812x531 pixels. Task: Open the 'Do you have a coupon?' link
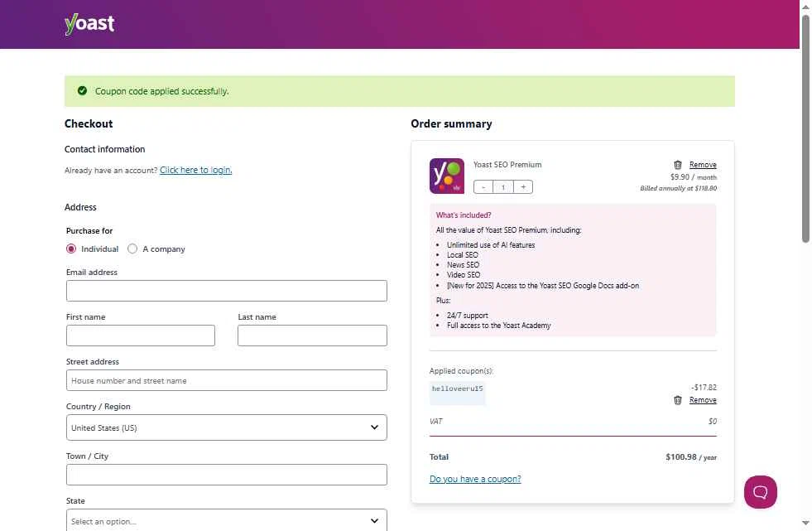(475, 479)
